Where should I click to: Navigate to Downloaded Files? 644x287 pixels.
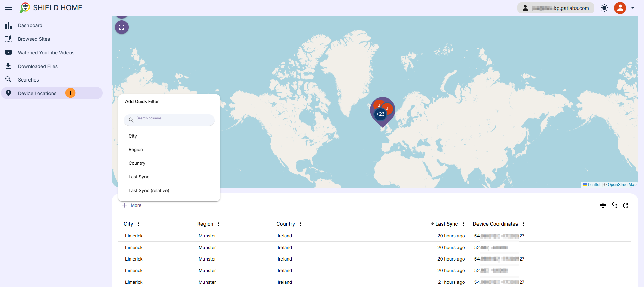[52, 66]
